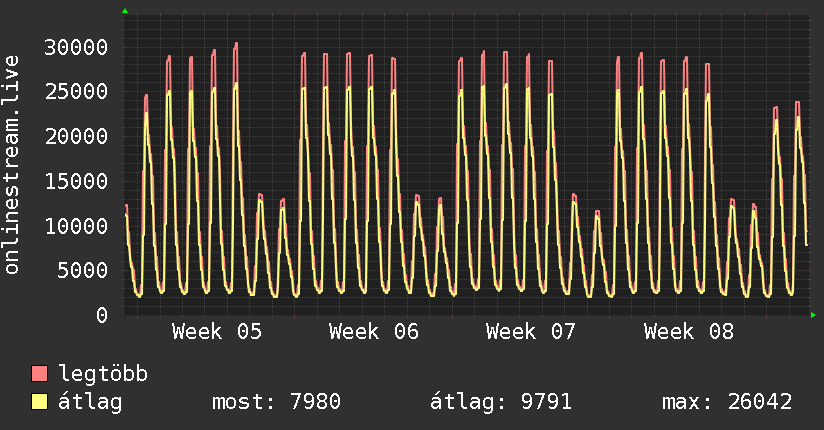Click the 5000 y-axis value label
The height and width of the screenshot is (430, 824).
(x=84, y=270)
